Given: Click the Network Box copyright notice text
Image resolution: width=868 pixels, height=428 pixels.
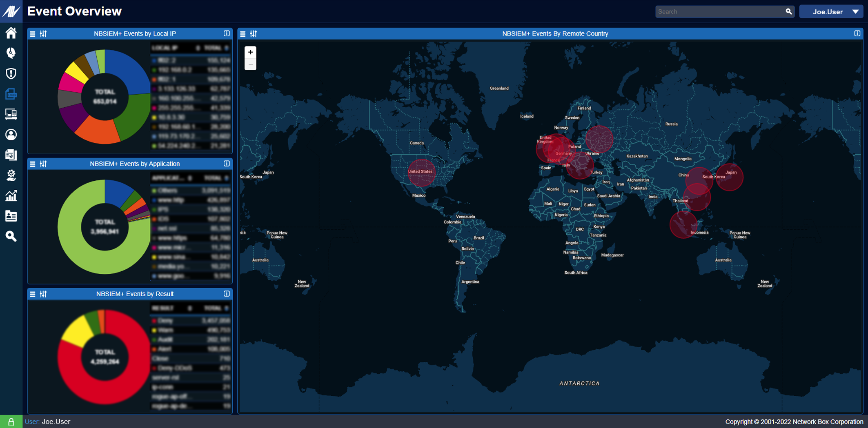Looking at the screenshot, I should click(794, 421).
